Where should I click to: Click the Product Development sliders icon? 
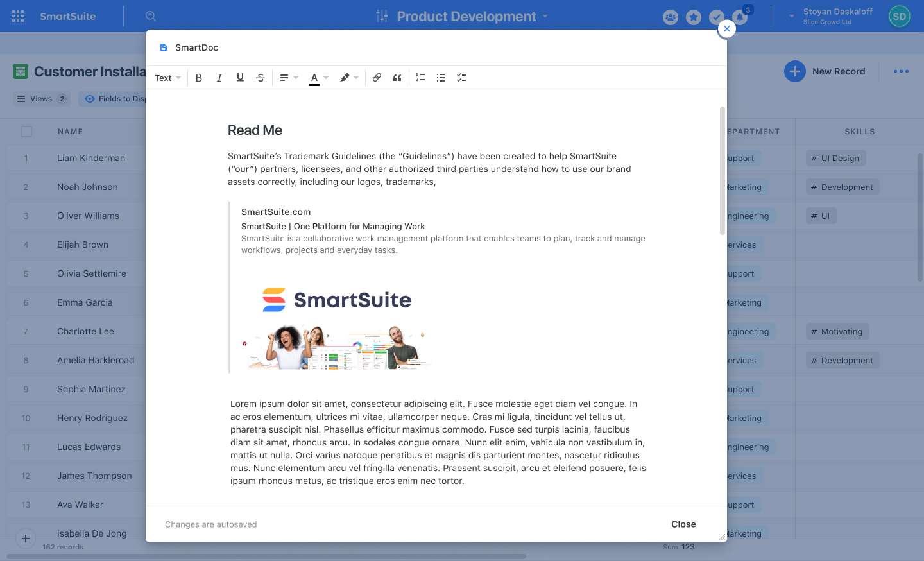pos(382,16)
